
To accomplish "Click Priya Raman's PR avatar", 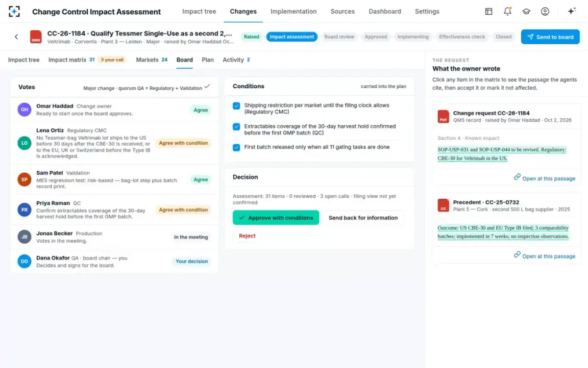I will tap(24, 210).
